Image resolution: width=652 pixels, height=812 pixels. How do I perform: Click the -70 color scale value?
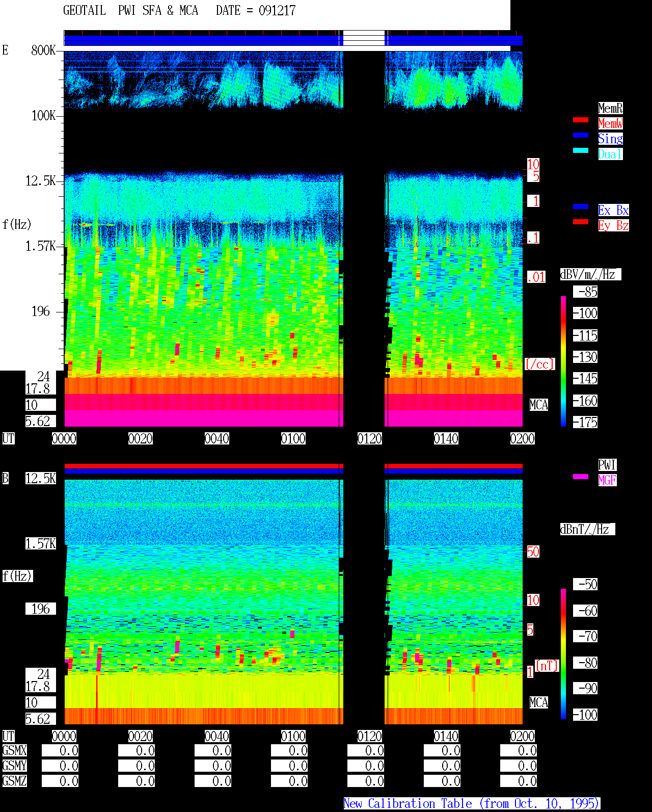585,636
